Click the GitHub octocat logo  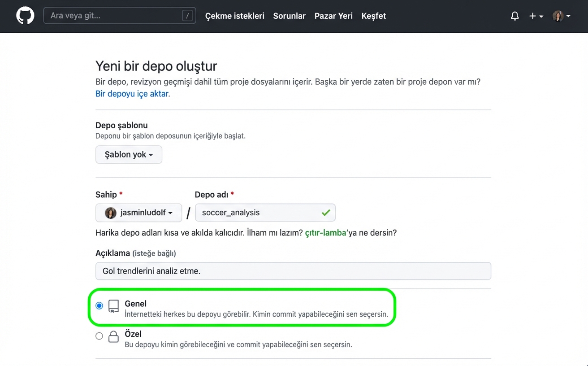coord(25,16)
